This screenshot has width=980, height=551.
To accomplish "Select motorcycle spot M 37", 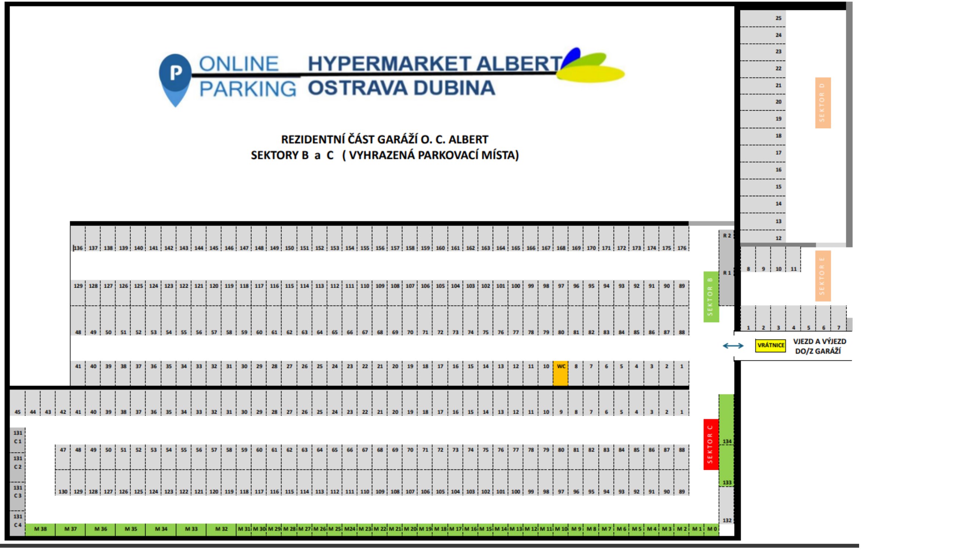I will click(x=71, y=529).
